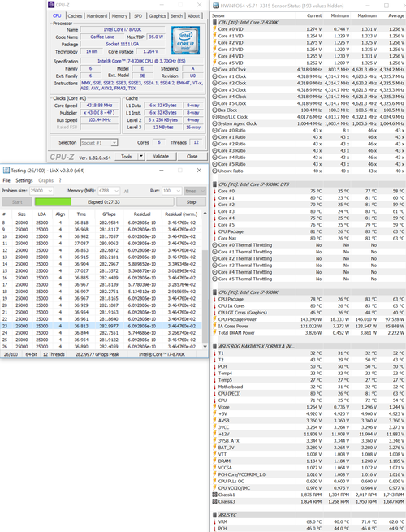Click the Uncore Ratio sensor icon
This screenshot has height=532, width=406.
214,171
